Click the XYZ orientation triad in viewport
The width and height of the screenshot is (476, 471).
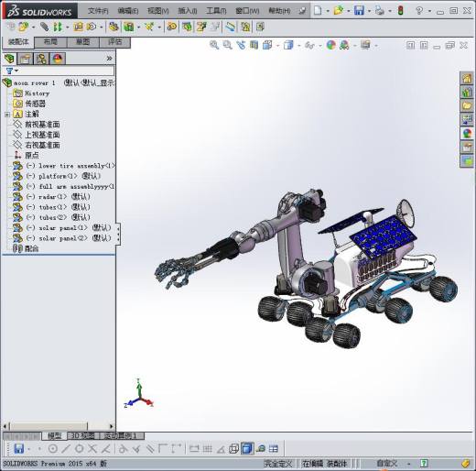coord(139,394)
